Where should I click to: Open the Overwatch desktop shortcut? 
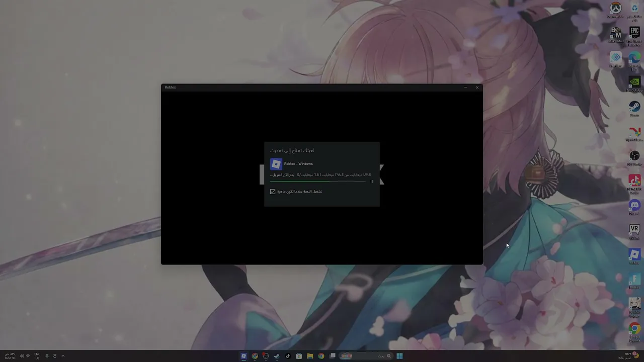[615, 10]
